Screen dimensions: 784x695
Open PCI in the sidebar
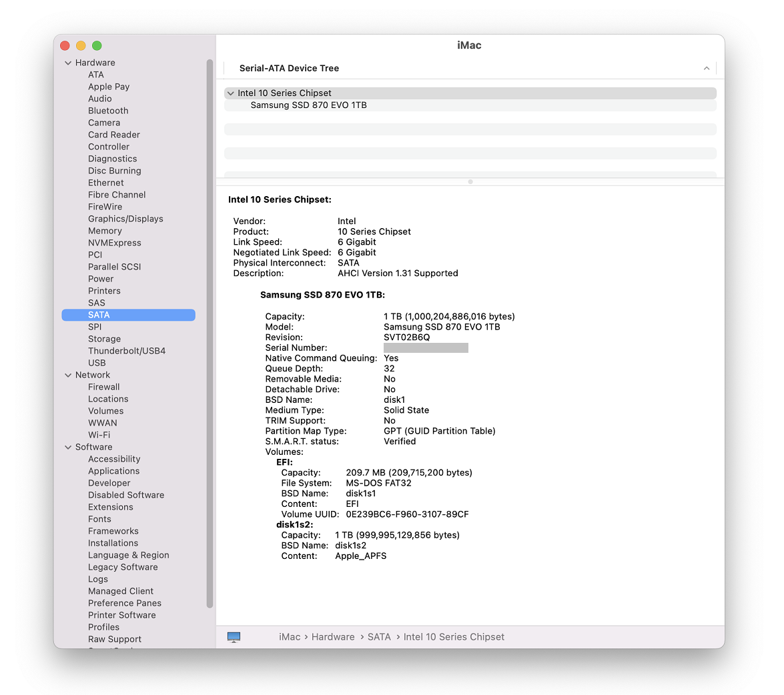coord(95,255)
